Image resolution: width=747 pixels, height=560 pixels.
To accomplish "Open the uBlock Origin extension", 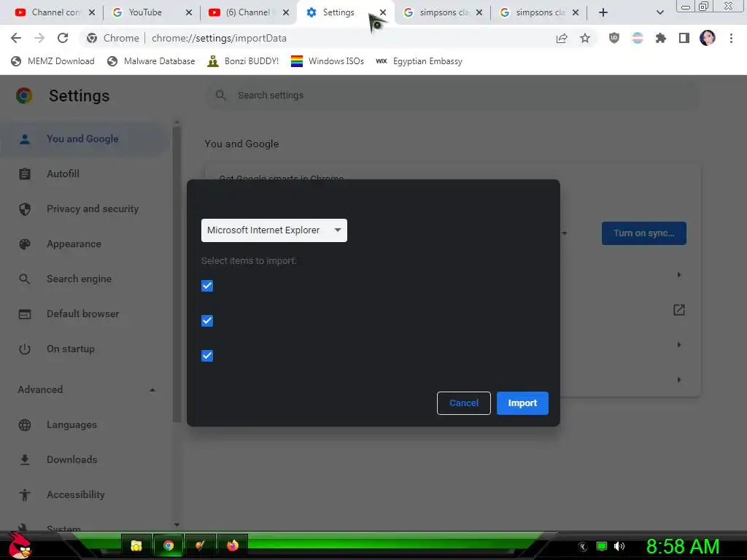I will 614,38.
